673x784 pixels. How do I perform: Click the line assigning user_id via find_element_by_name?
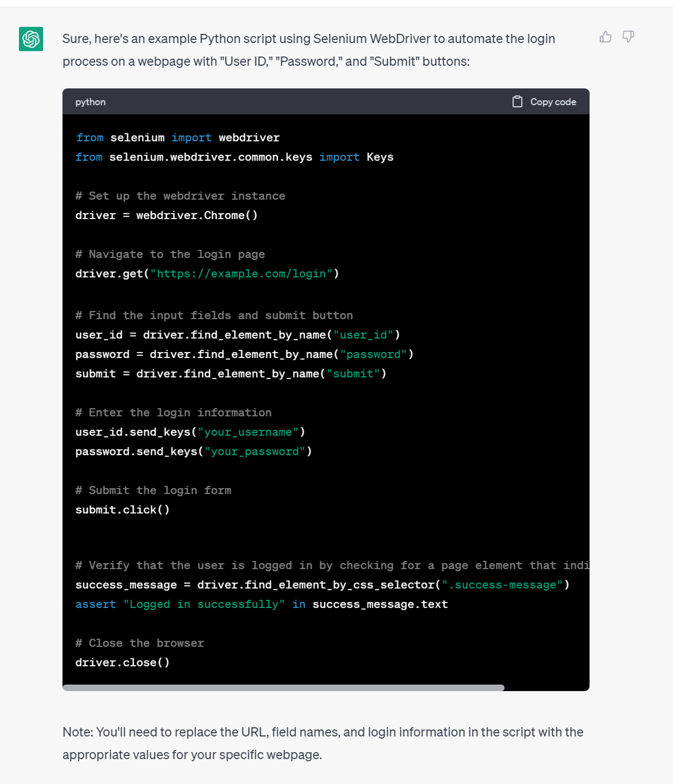[x=237, y=335]
